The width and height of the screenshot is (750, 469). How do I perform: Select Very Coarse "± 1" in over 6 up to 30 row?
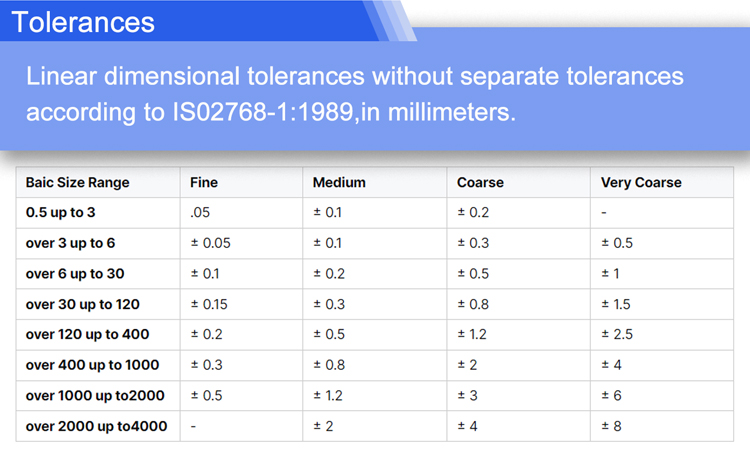click(x=610, y=274)
